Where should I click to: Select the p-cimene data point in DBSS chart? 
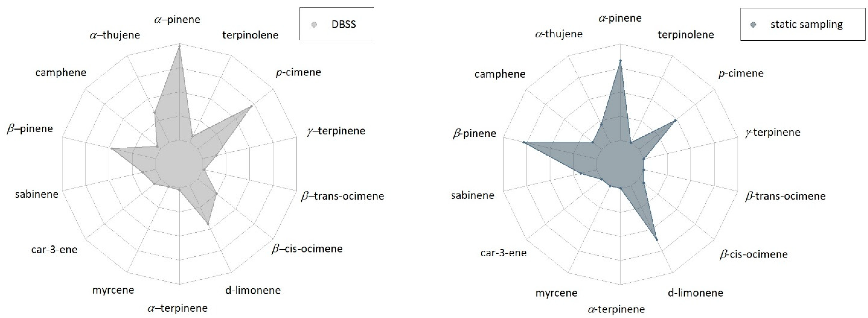point(251,106)
